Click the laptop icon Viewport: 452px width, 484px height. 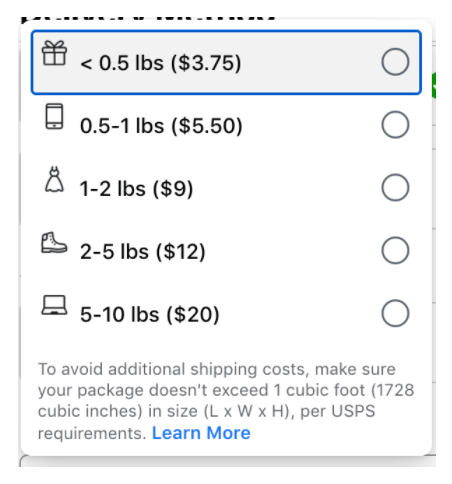54,305
